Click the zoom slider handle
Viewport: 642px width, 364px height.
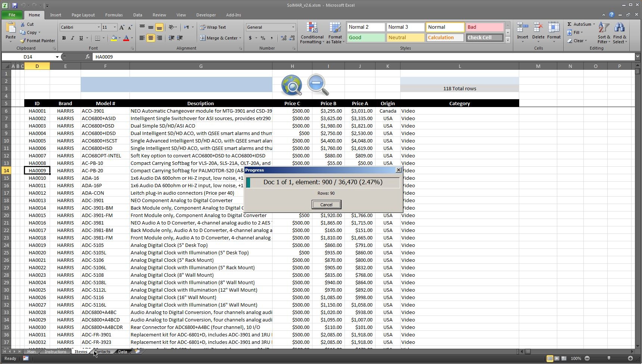[x=609, y=358]
